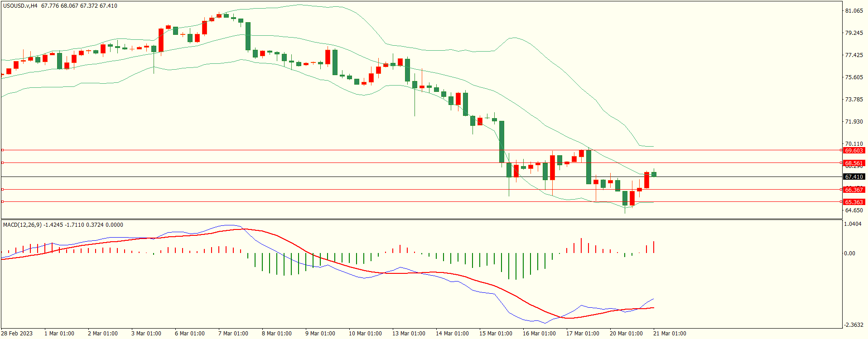
Task: Select the 66.367 red line price label
Action: click(x=854, y=190)
